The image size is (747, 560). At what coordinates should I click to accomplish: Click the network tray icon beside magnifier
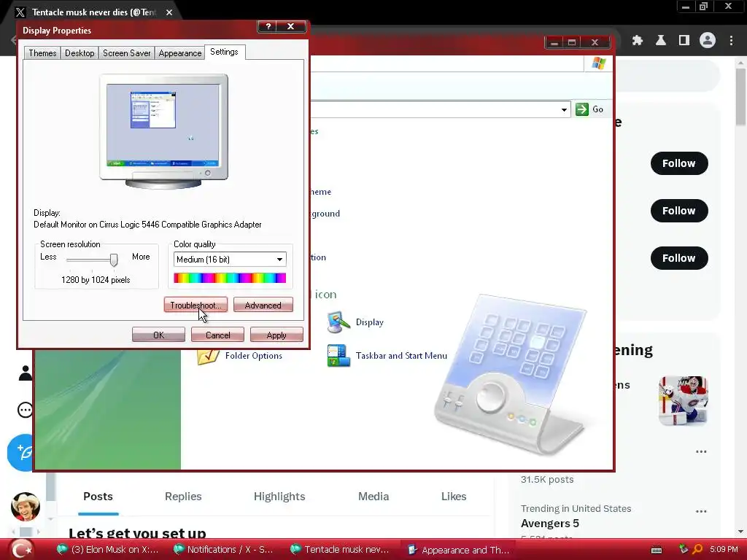click(684, 550)
